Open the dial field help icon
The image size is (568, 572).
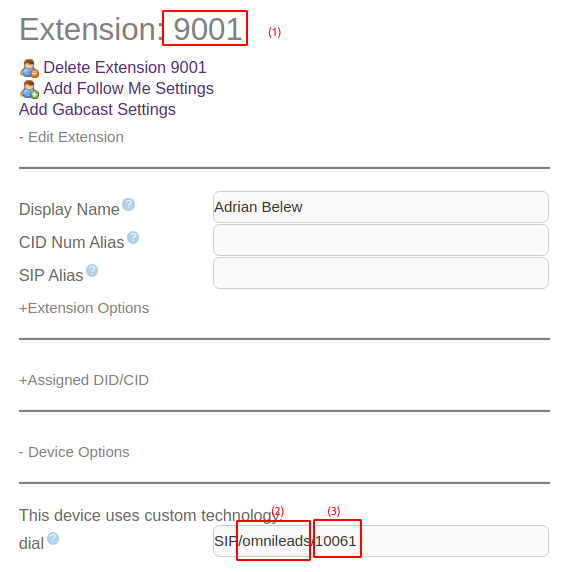[53, 538]
